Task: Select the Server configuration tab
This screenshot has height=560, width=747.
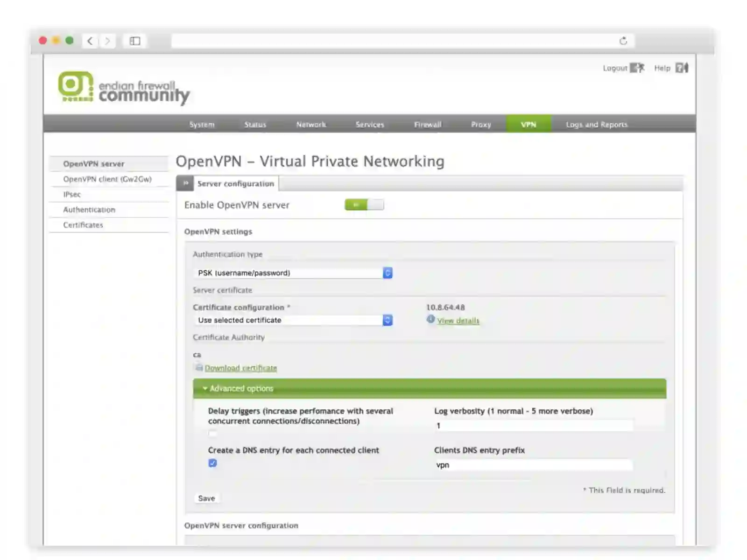Action: click(x=236, y=183)
